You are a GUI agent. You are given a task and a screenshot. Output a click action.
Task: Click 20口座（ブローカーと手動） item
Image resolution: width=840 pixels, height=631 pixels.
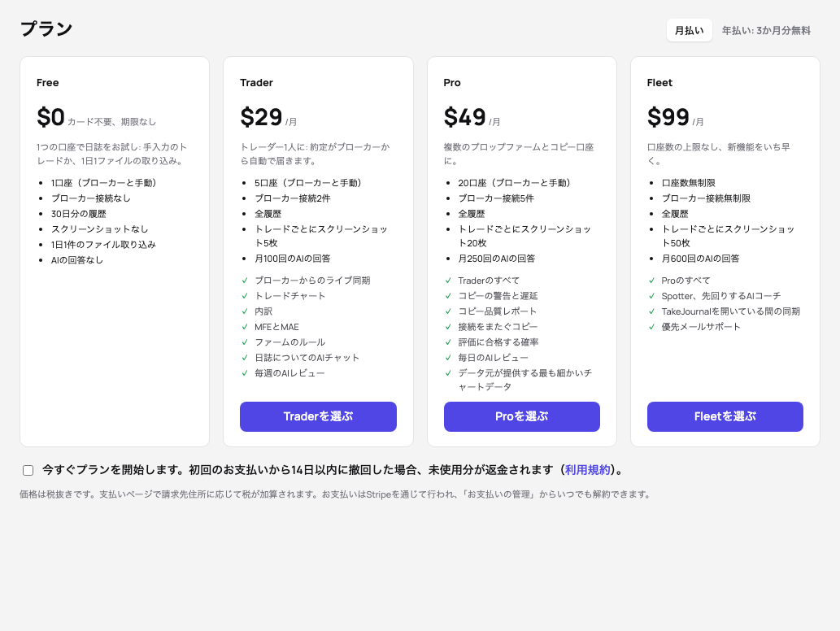516,183
